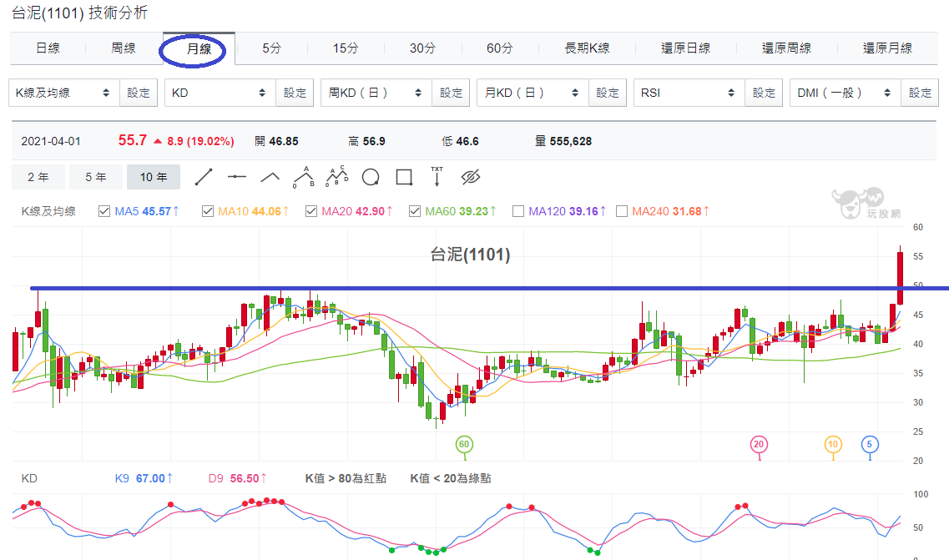Click 設定 next to DMI dropdown

coord(920,93)
